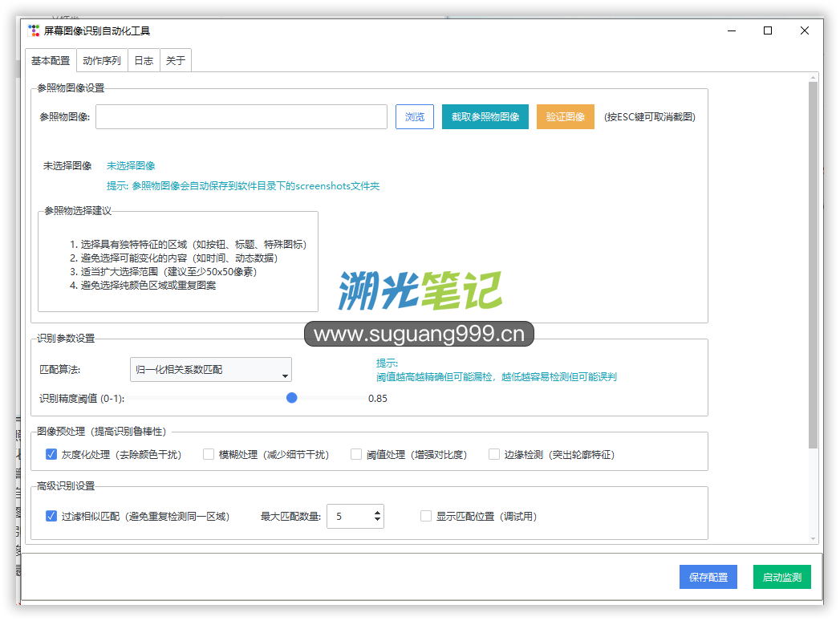Image resolution: width=840 pixels, height=621 pixels.
Task: Click the orange 验证图像 button
Action: click(x=566, y=116)
